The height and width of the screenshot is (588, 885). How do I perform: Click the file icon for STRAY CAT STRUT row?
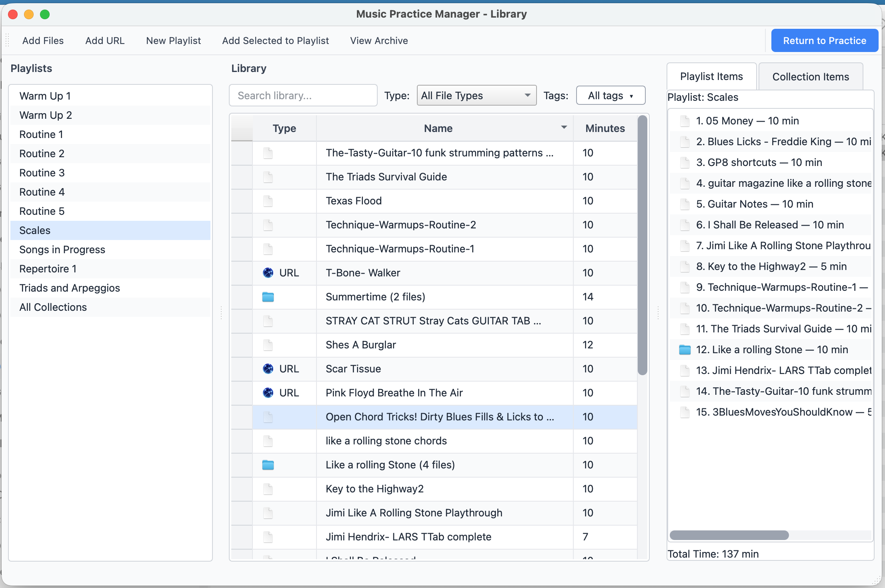268,321
